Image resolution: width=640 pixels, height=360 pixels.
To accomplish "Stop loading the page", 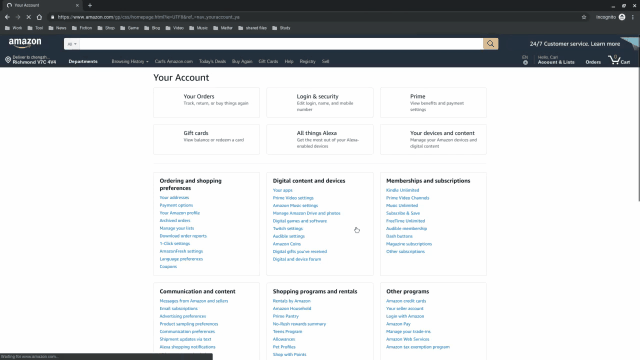I will click(29, 17).
